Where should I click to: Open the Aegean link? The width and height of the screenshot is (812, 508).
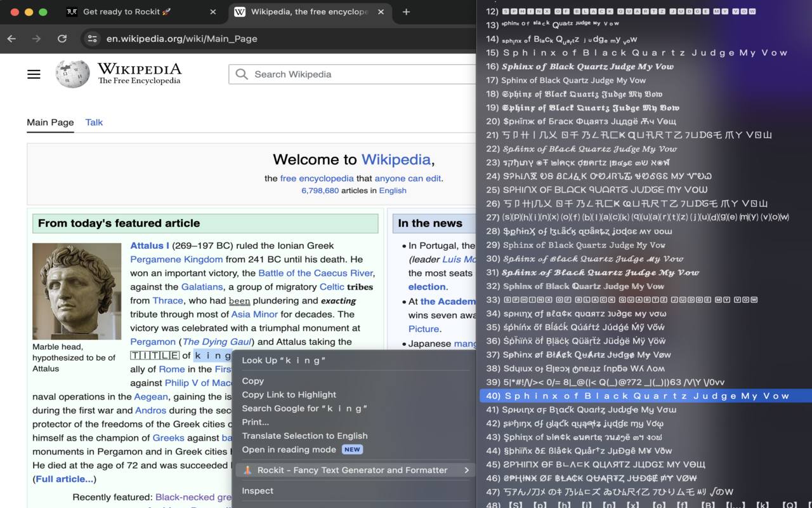point(151,397)
